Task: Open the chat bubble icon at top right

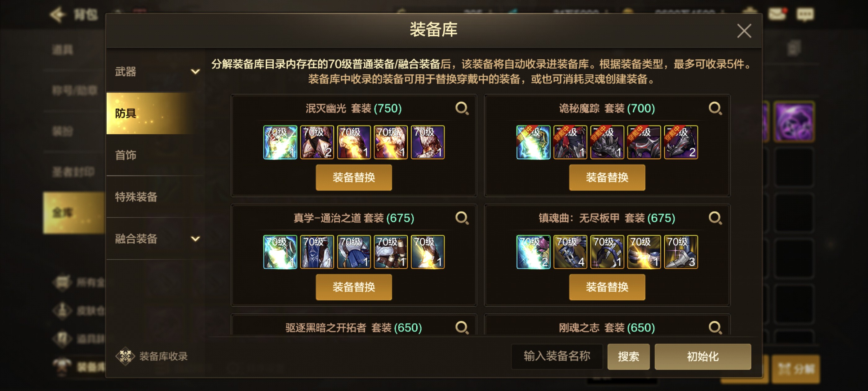Action: (x=805, y=14)
